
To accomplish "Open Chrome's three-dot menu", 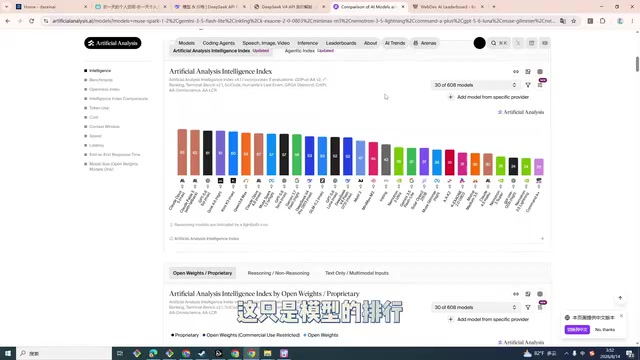I will point(632,21).
